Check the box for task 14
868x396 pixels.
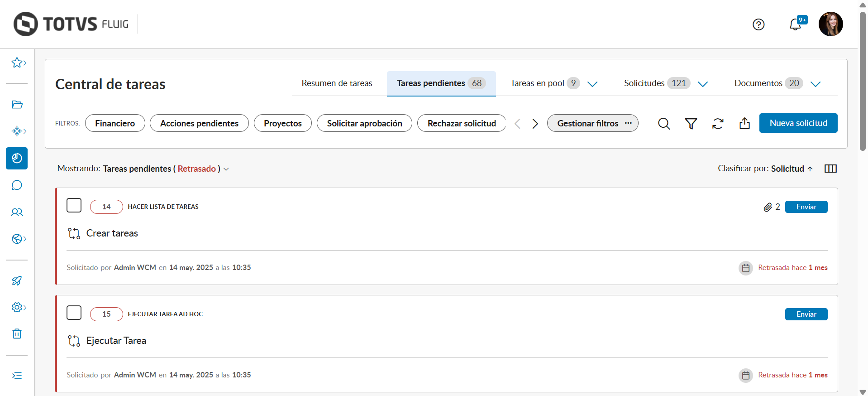click(74, 206)
